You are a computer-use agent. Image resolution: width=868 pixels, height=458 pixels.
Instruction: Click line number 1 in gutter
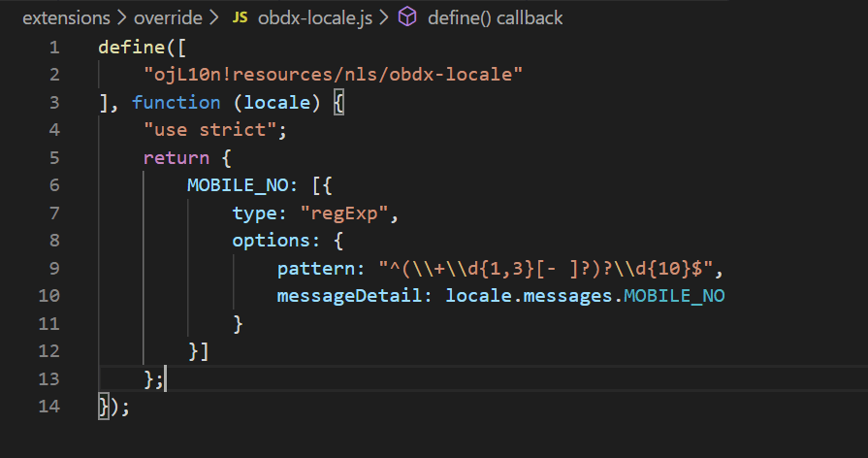coord(54,48)
